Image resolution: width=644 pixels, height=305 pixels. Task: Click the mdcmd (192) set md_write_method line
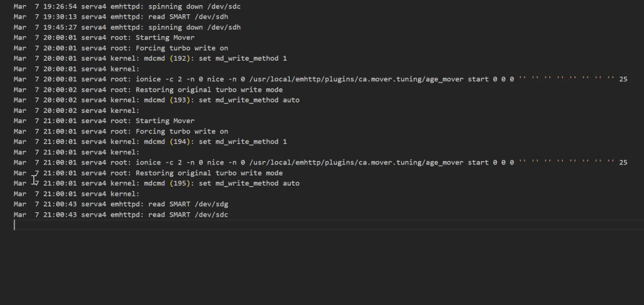coord(150,59)
